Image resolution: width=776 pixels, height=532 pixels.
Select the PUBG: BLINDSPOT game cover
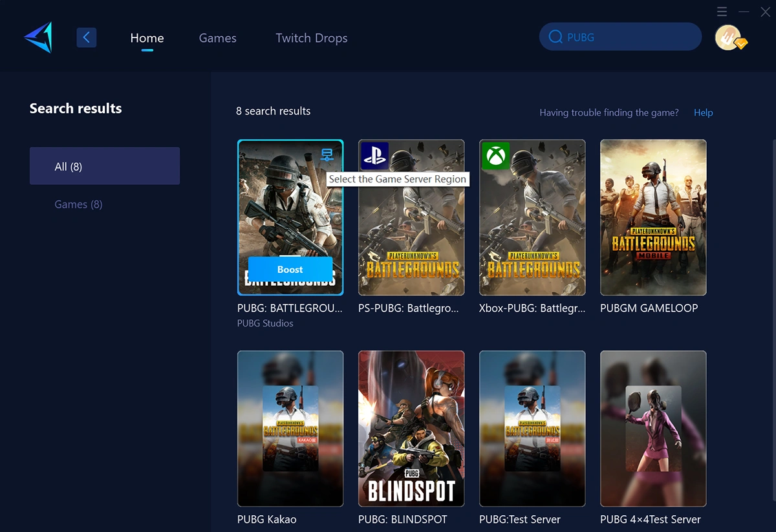point(411,429)
